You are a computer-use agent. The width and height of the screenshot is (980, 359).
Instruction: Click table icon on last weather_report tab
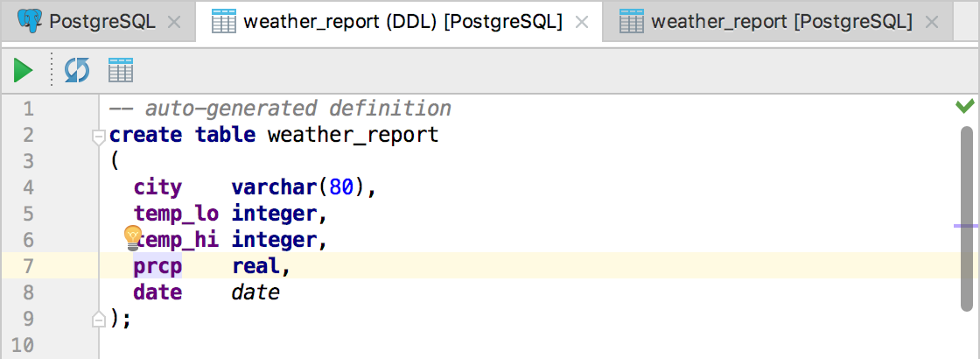(x=631, y=22)
